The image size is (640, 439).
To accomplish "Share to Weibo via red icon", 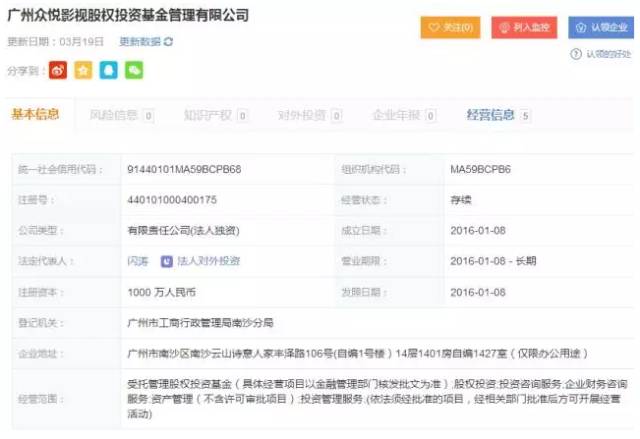I will [x=58, y=70].
